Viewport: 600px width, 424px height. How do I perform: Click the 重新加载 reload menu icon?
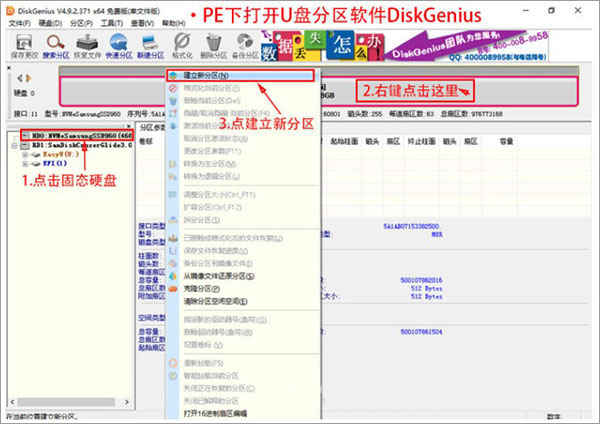[173, 363]
